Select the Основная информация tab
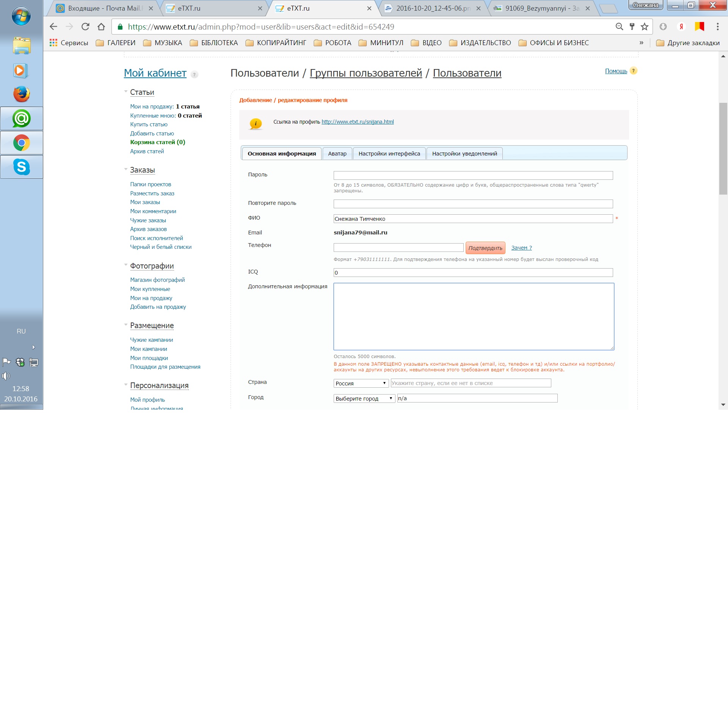 pos(282,154)
